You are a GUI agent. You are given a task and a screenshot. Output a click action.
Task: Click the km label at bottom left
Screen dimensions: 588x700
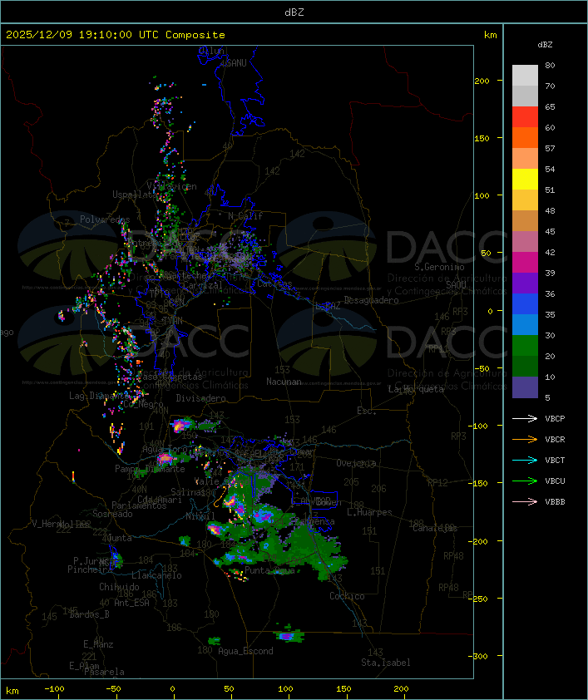(x=12, y=691)
